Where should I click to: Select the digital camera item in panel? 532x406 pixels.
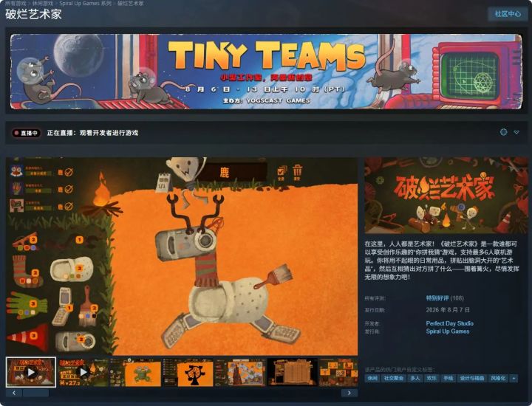coord(75,341)
